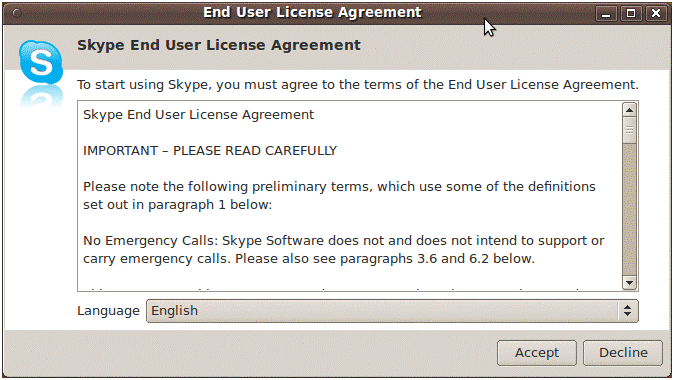Click the No Emergency Calls paragraph
This screenshot has width=674, height=380.
(x=343, y=249)
